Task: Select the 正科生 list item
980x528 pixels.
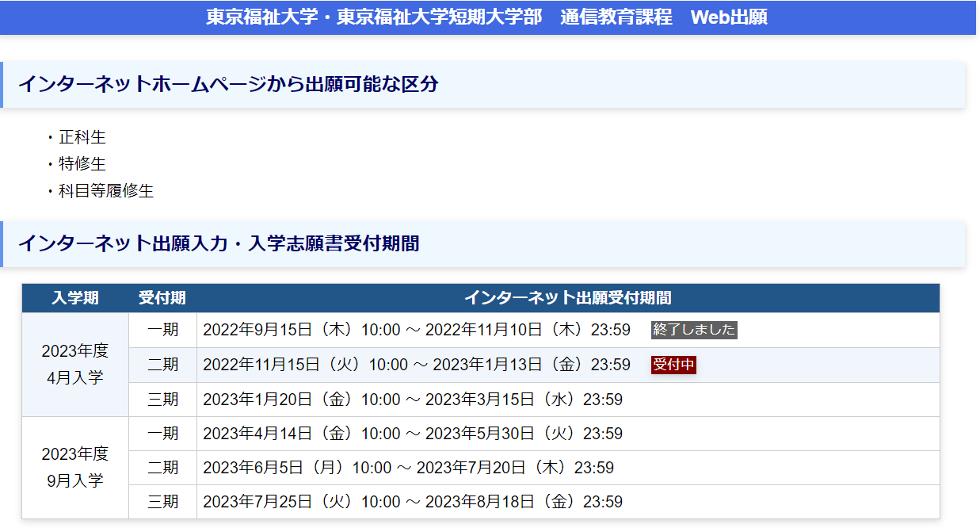Action: [x=82, y=137]
